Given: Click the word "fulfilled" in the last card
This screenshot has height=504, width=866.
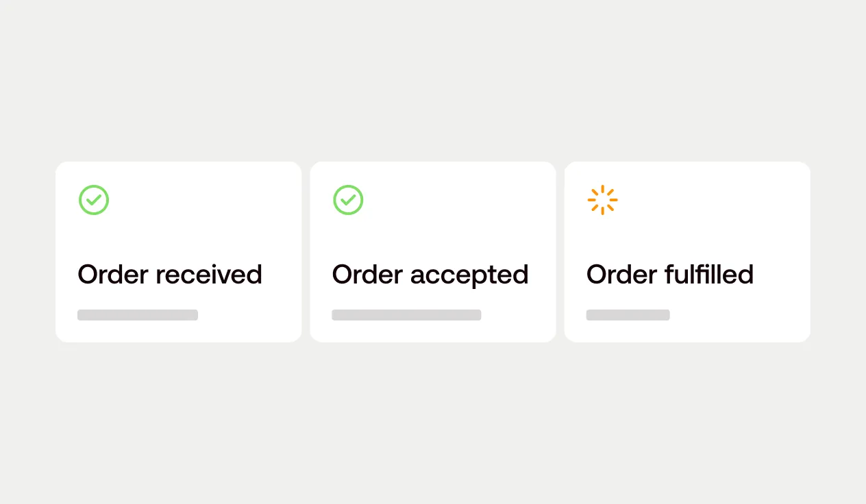Looking at the screenshot, I should [709, 275].
